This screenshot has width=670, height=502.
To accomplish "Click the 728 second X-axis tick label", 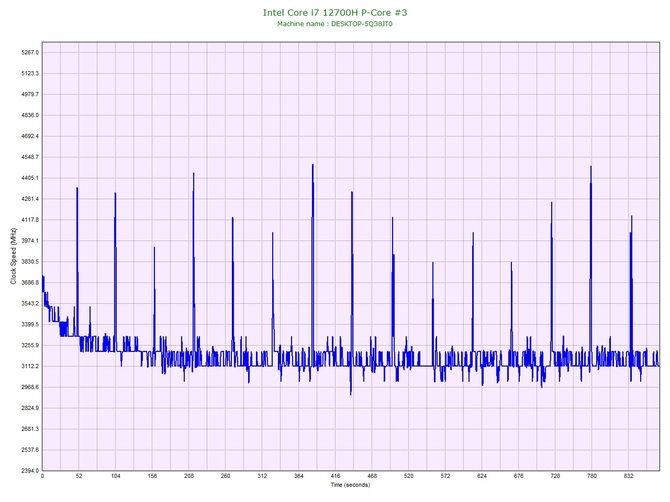I will tap(555, 477).
